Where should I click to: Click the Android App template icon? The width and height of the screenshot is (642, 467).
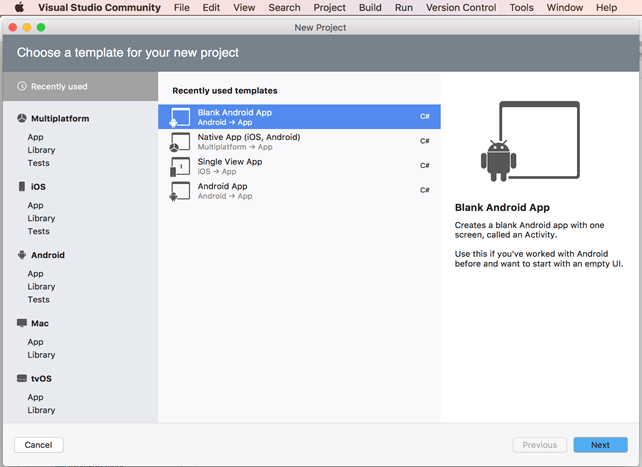click(x=180, y=191)
